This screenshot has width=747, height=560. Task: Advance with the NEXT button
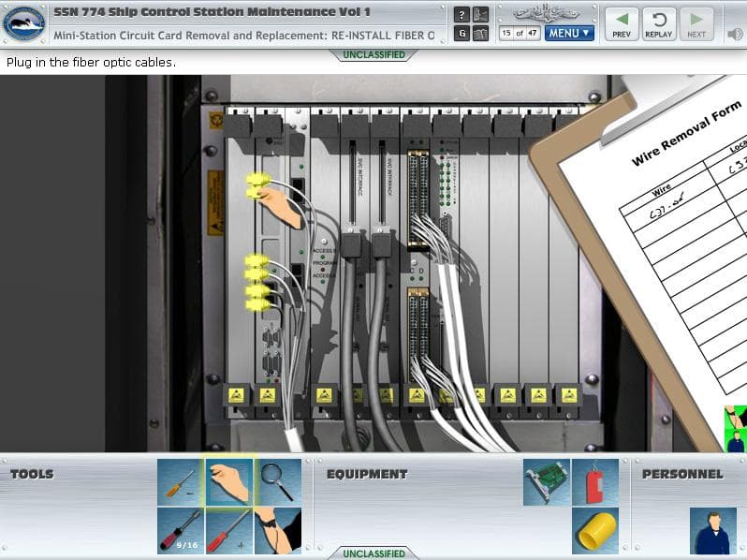696,23
